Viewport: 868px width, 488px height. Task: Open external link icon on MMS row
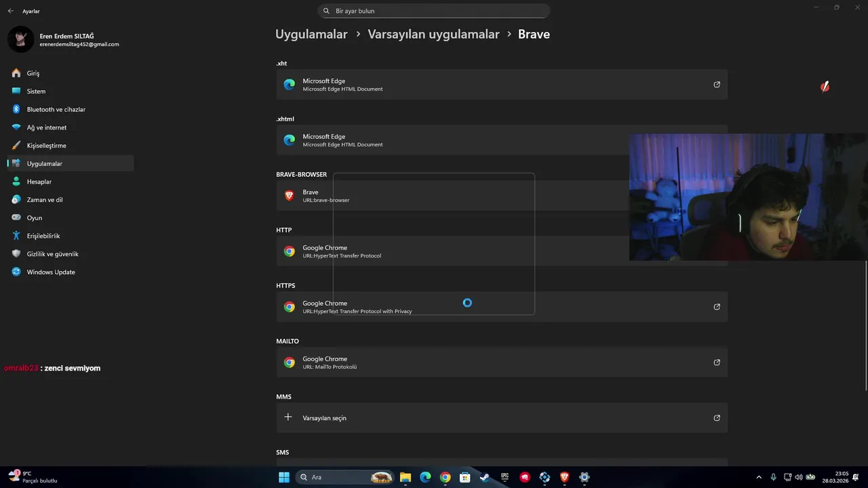point(717,418)
